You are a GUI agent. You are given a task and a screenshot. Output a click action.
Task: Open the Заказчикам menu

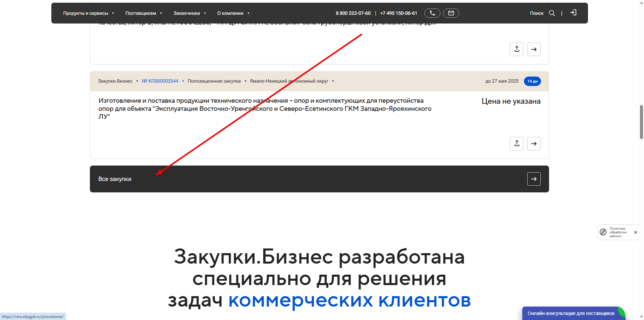click(x=186, y=13)
